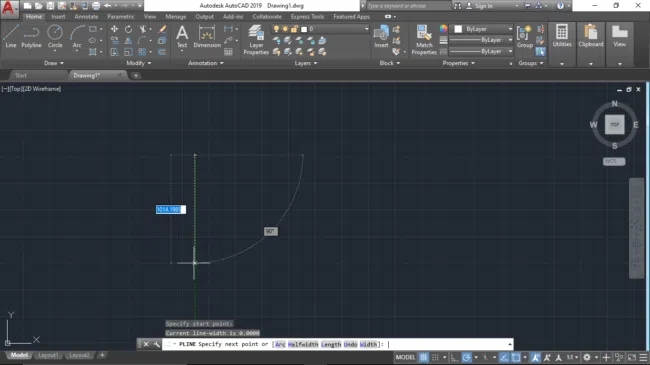Viewport: 650px width, 365px height.
Task: Expand the Draw panel
Action: (54, 63)
